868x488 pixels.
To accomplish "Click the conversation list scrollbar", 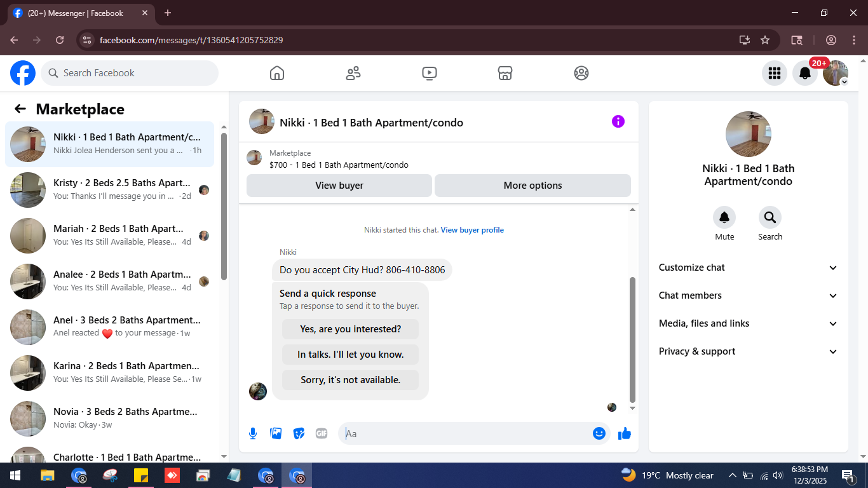I will click(224, 207).
